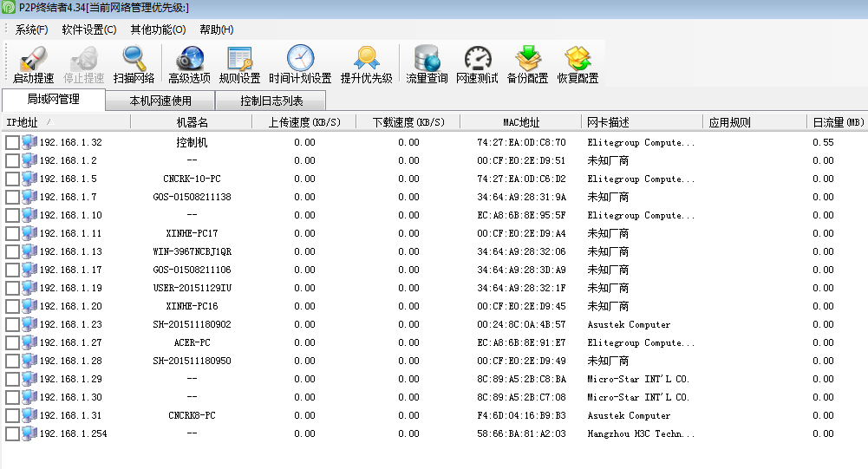Viewport: 868px width, 469px height.
Task: Sort by 下载速度 column header
Action: (x=408, y=122)
